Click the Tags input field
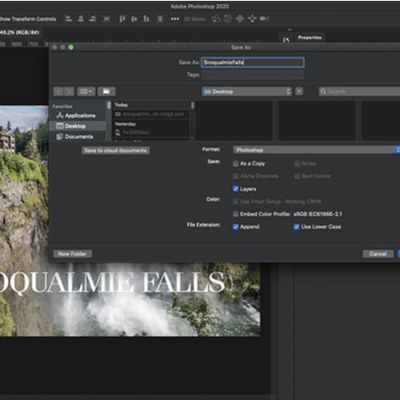 point(253,75)
